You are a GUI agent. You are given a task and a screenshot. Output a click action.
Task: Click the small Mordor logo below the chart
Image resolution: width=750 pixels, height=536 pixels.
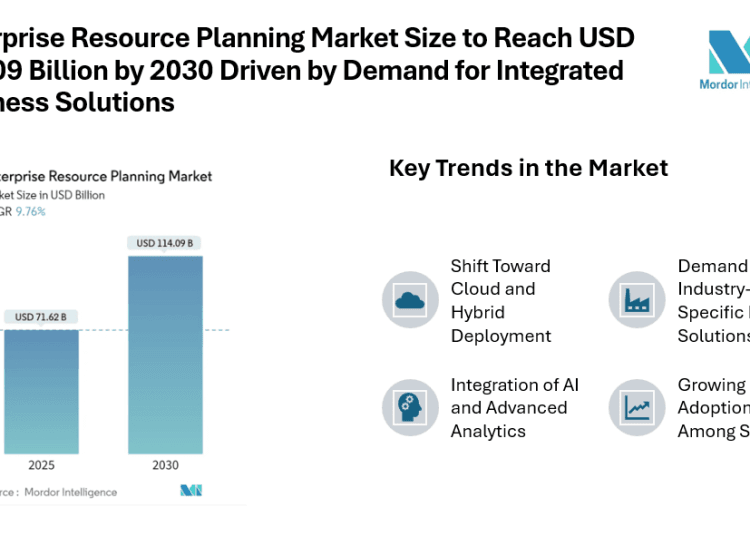191,490
